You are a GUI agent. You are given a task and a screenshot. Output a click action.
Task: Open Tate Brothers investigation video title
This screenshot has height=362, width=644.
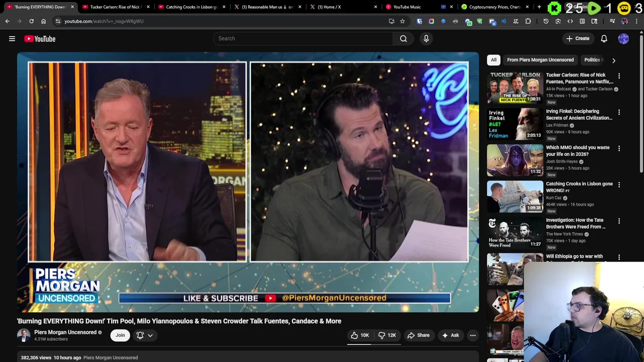tap(576, 223)
